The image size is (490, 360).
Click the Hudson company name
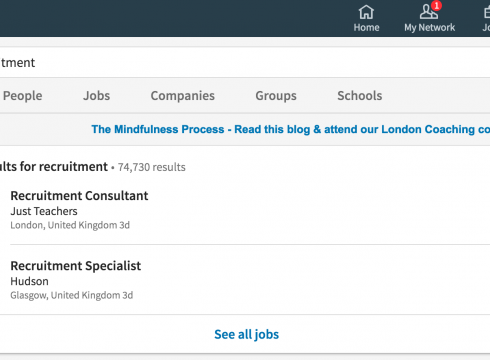tap(29, 281)
